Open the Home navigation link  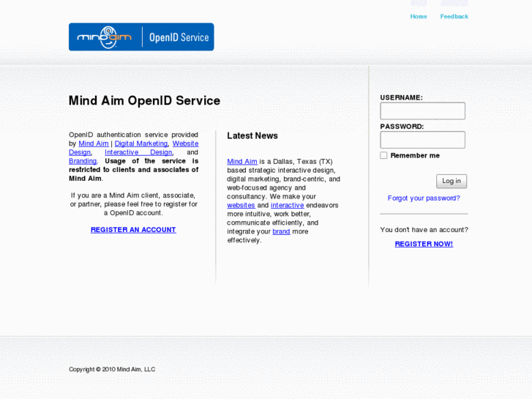point(418,16)
